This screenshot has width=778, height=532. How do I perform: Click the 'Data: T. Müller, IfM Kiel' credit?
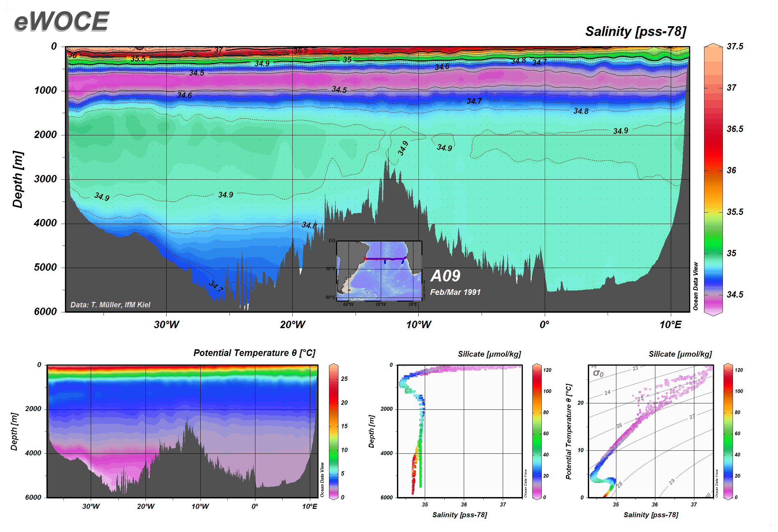click(x=110, y=305)
